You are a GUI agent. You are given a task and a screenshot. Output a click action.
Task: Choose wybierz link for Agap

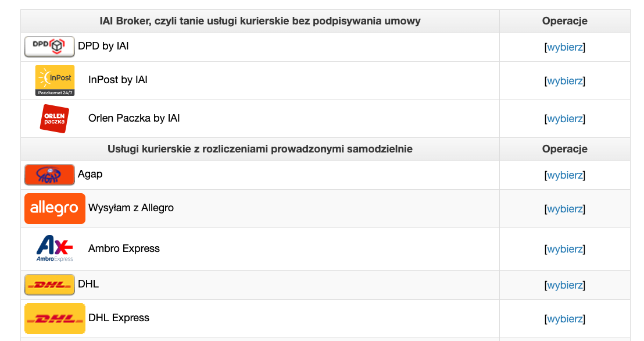[x=565, y=175]
